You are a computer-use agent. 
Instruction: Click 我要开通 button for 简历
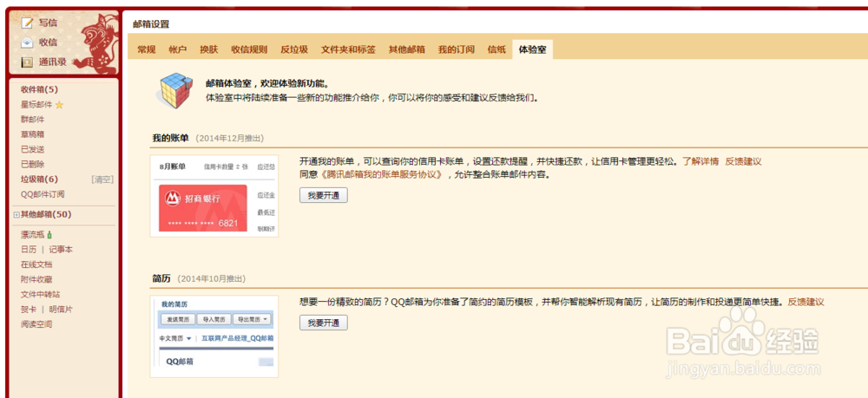pyautogui.click(x=324, y=323)
